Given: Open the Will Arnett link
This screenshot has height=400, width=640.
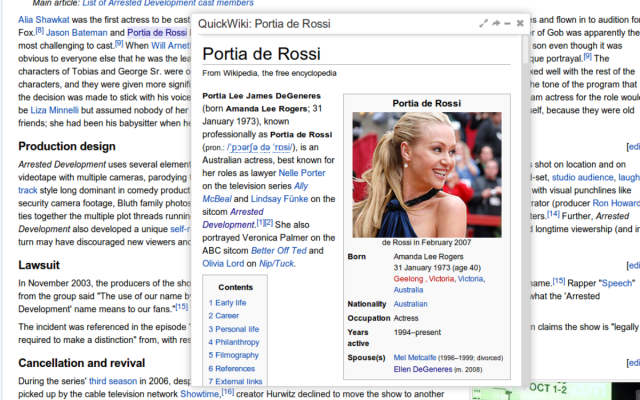Looking at the screenshot, I should (x=171, y=45).
